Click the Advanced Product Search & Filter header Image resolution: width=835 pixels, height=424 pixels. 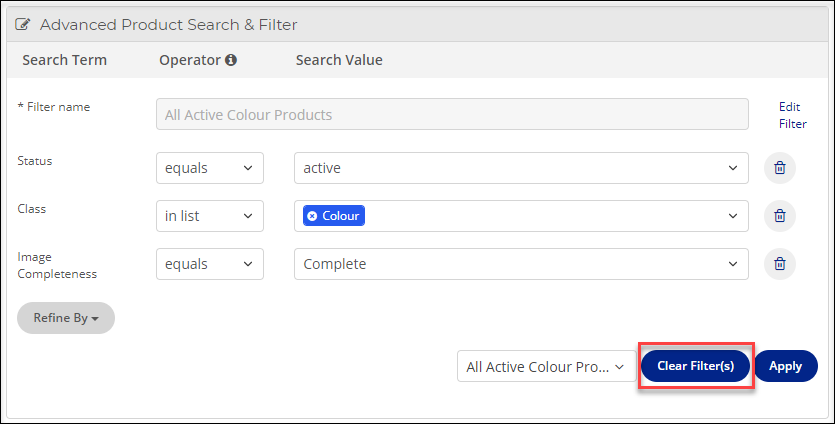coord(168,25)
